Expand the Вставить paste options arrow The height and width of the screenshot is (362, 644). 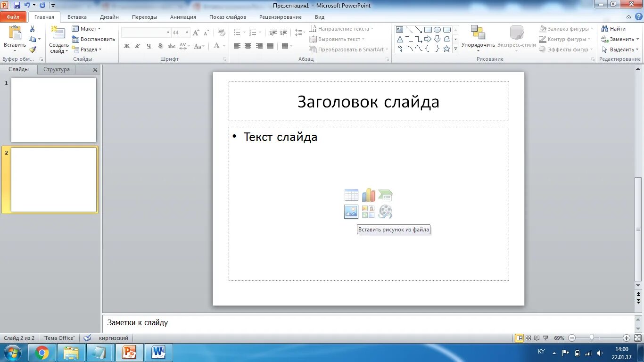15,50
